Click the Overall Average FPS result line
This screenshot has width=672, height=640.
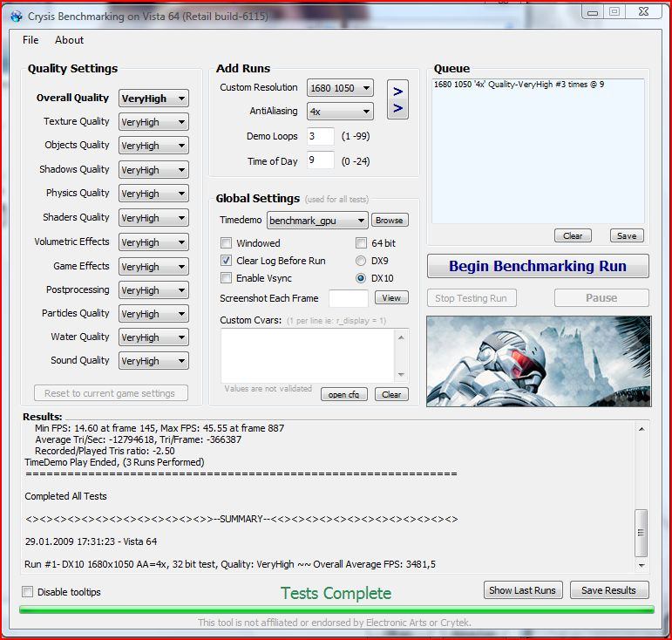point(230,564)
